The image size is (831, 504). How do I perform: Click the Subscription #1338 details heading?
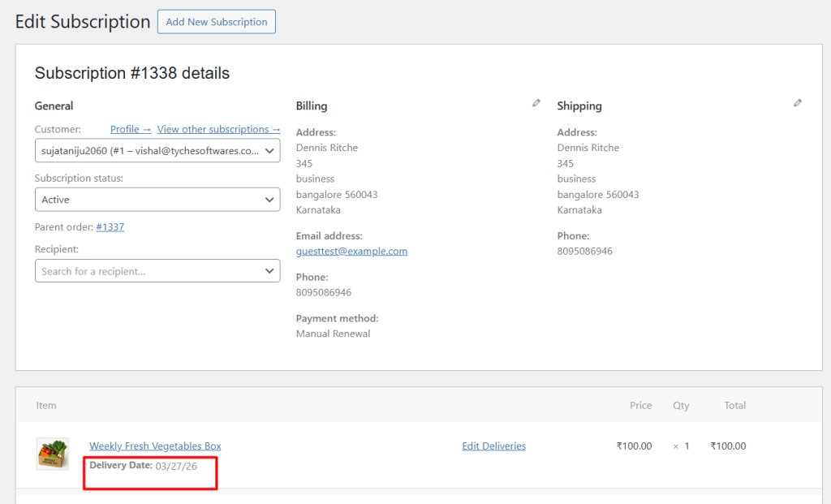point(132,73)
